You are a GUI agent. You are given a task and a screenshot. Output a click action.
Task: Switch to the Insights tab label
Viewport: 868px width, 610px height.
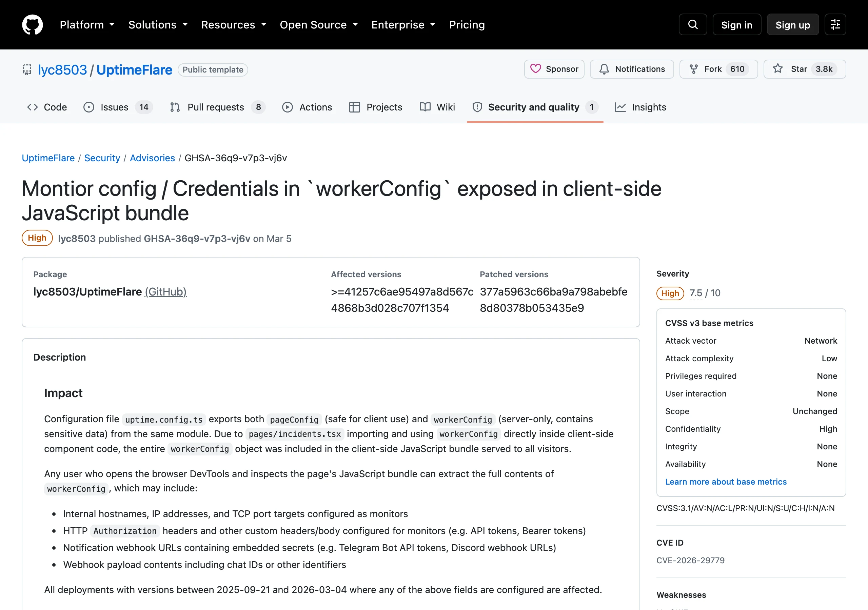pyautogui.click(x=649, y=107)
